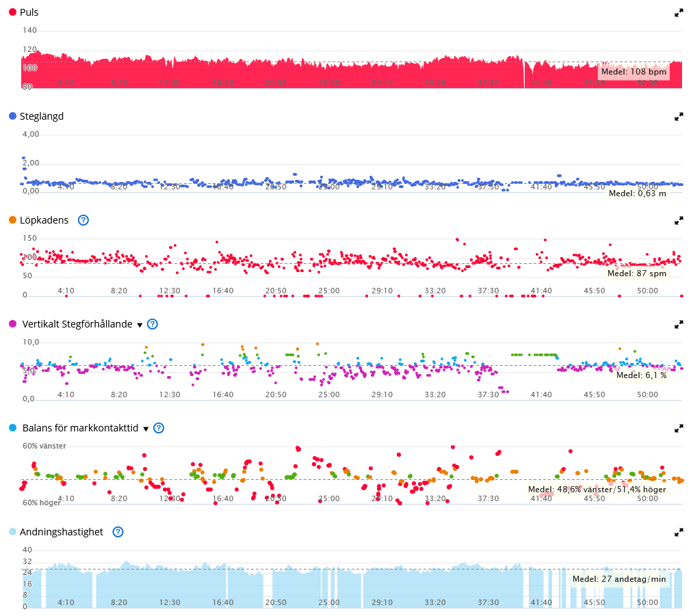Click 8:20 time mark on Andningshastighet chart
Image resolution: width=693 pixels, height=616 pixels.
119,603
